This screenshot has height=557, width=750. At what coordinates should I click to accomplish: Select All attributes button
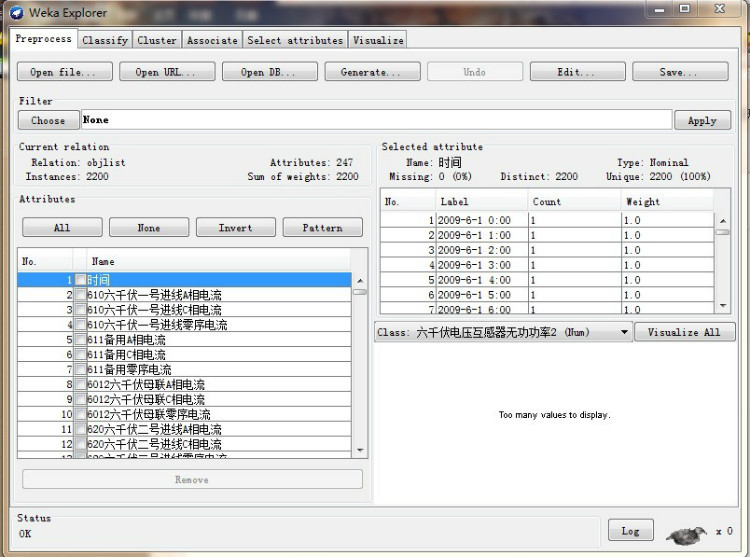(x=62, y=227)
